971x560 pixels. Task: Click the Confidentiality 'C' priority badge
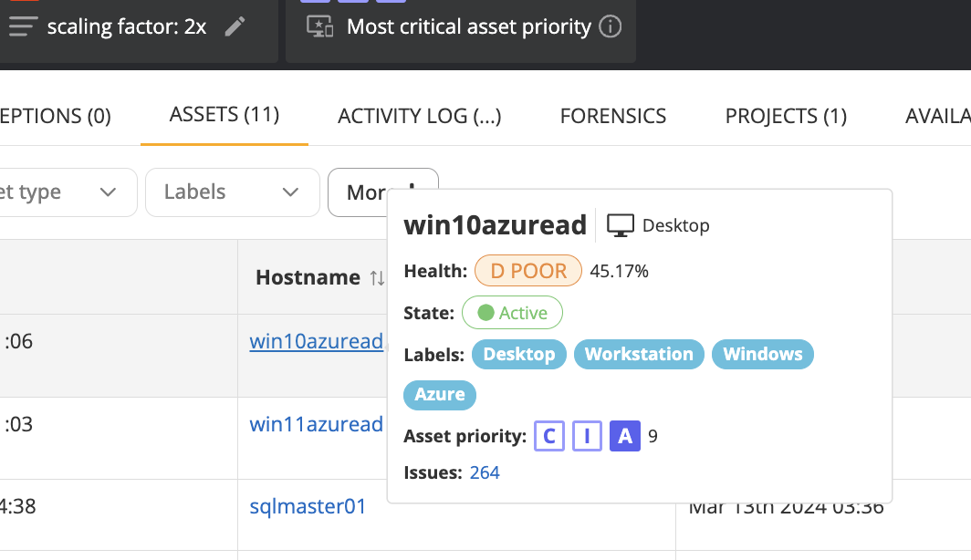(x=548, y=436)
